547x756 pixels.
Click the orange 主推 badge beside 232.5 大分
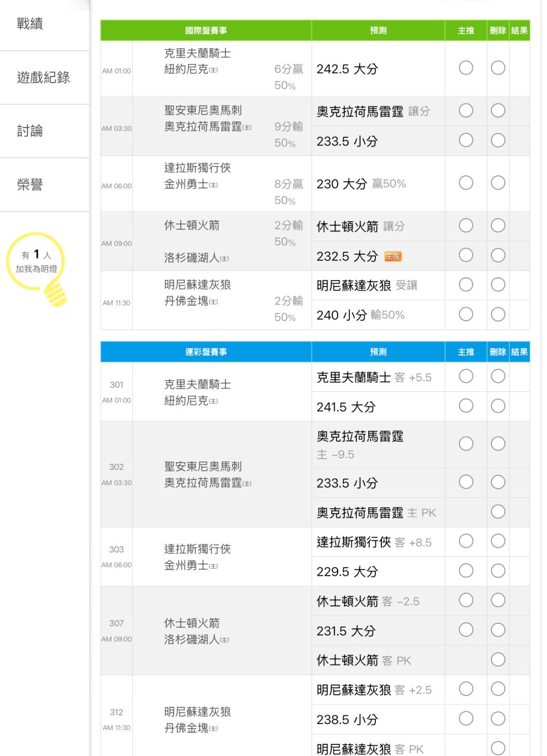(393, 256)
